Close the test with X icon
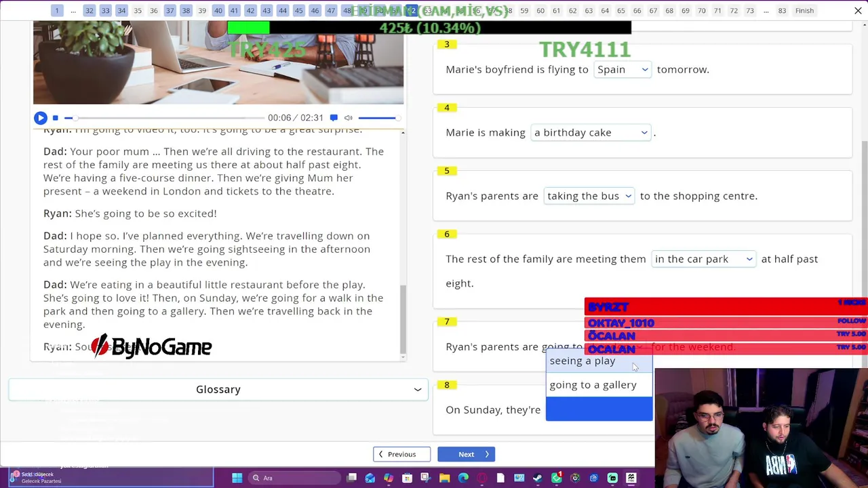 pyautogui.click(x=858, y=11)
